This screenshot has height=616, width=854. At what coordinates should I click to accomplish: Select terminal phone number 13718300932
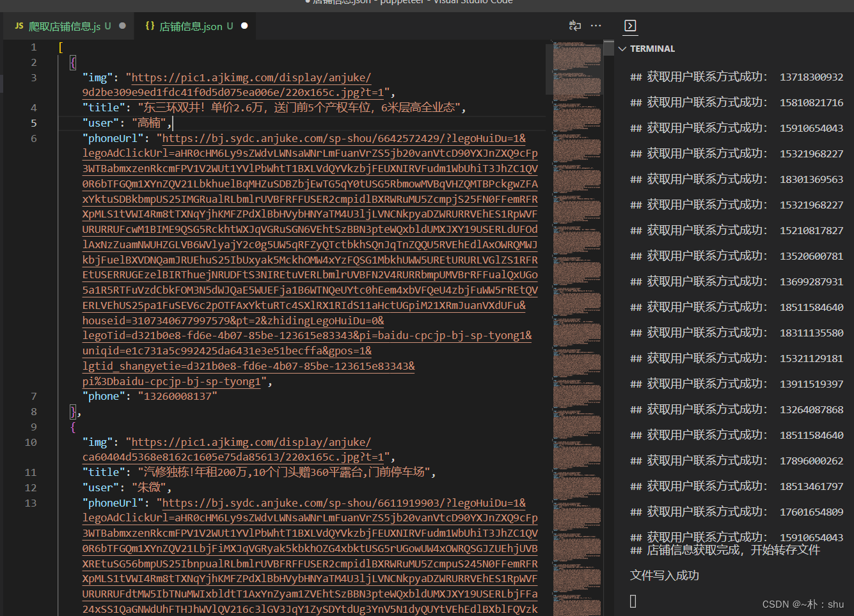811,77
